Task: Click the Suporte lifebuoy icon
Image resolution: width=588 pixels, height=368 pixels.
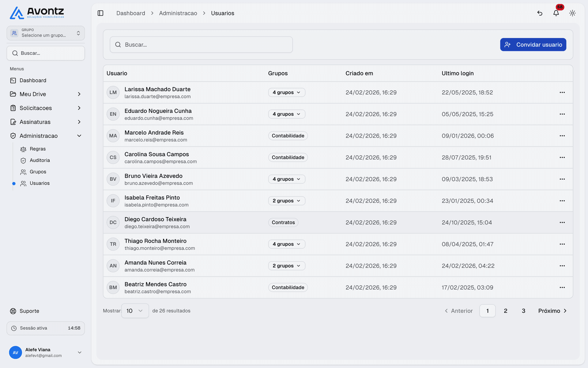Action: coord(13,311)
